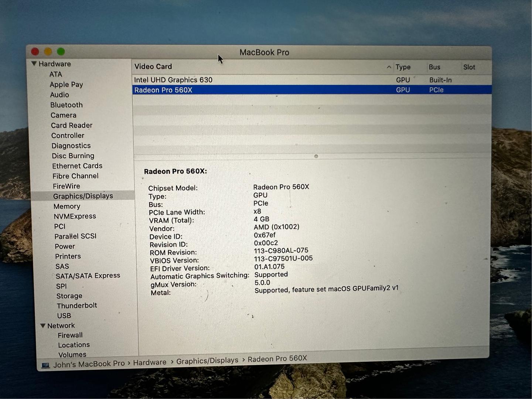Collapse the Network section triangle

point(43,325)
